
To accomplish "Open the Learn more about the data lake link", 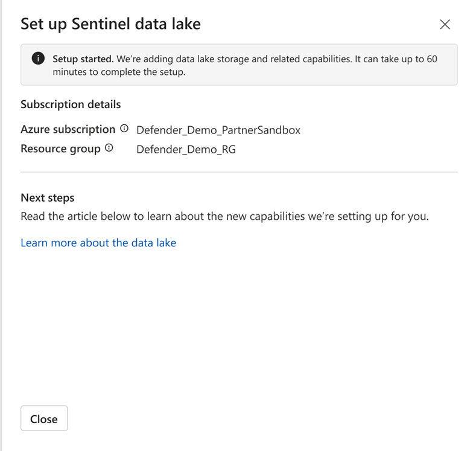I will pos(98,243).
